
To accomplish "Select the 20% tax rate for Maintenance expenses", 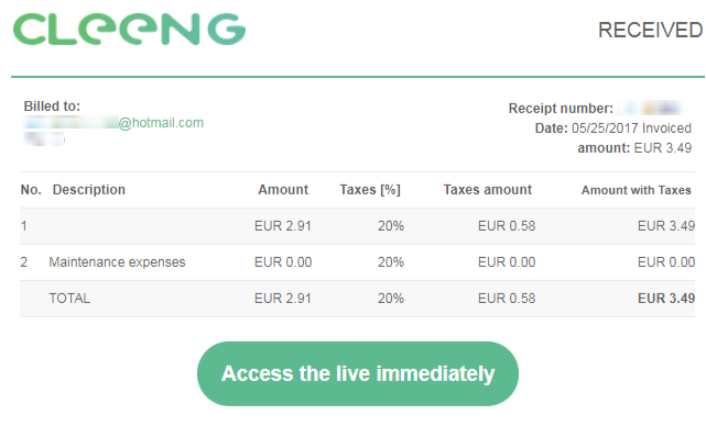I will click(390, 262).
